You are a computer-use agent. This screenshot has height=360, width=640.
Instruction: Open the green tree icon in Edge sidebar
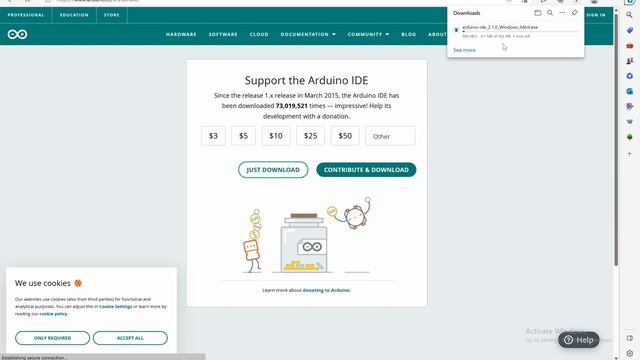click(x=629, y=137)
